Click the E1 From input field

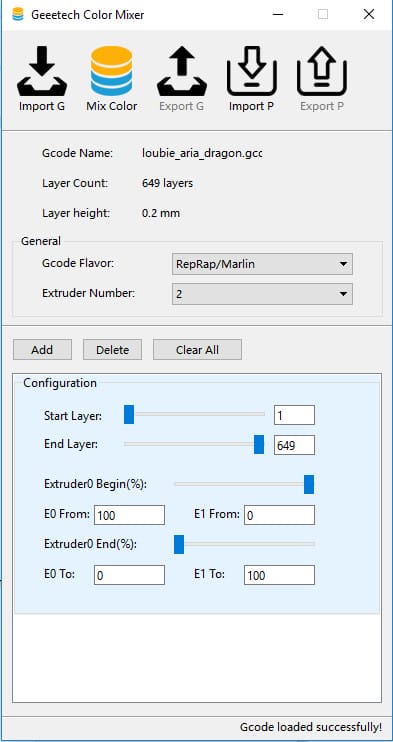tap(279, 515)
